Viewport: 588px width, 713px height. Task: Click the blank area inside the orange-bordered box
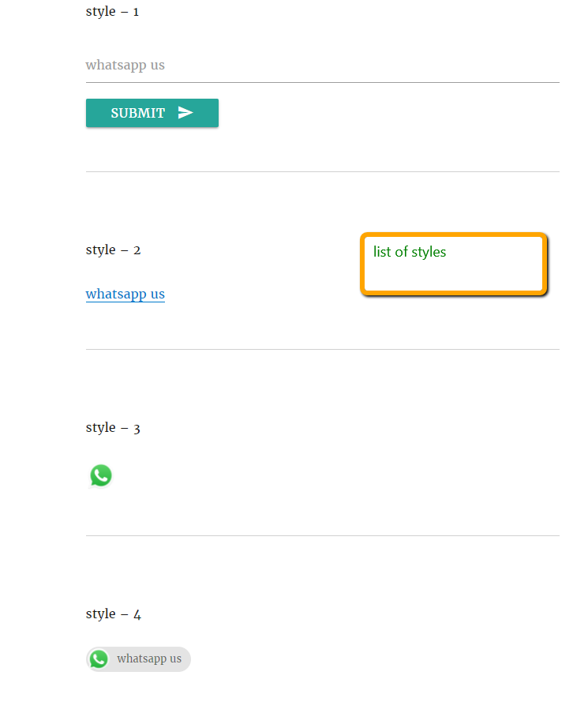pyautogui.click(x=474, y=276)
